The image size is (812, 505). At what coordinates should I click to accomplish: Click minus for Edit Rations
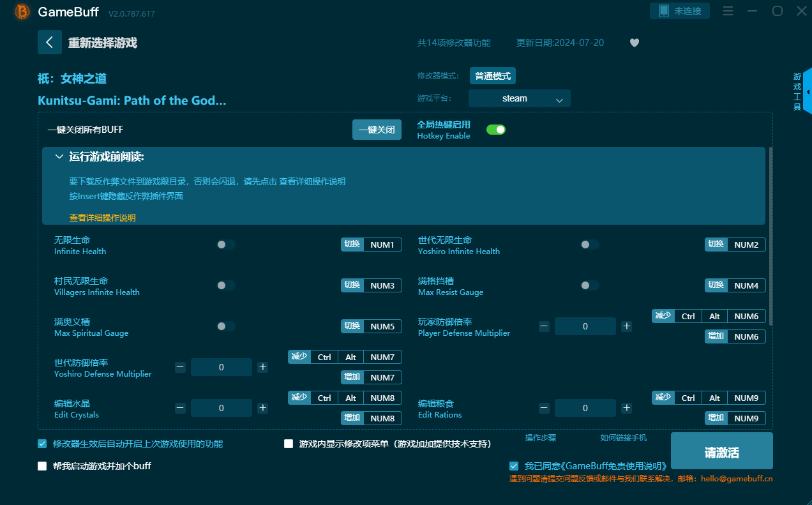point(544,408)
